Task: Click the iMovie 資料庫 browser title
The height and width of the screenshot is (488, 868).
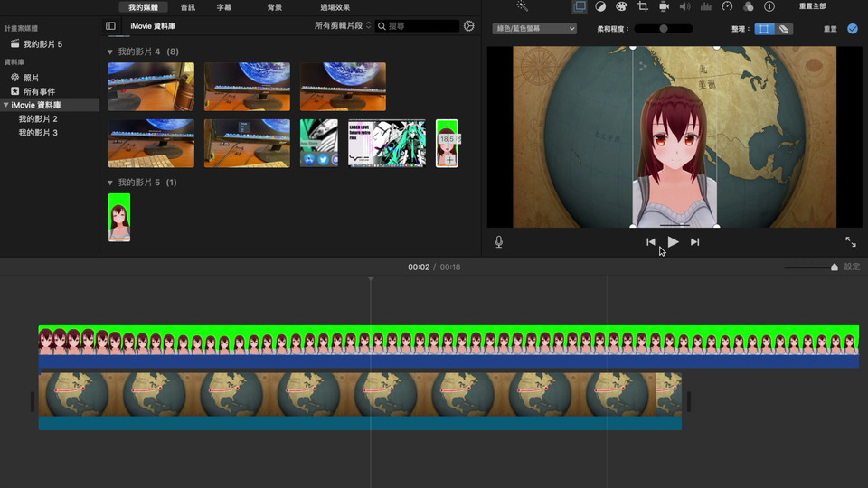Action: (153, 26)
